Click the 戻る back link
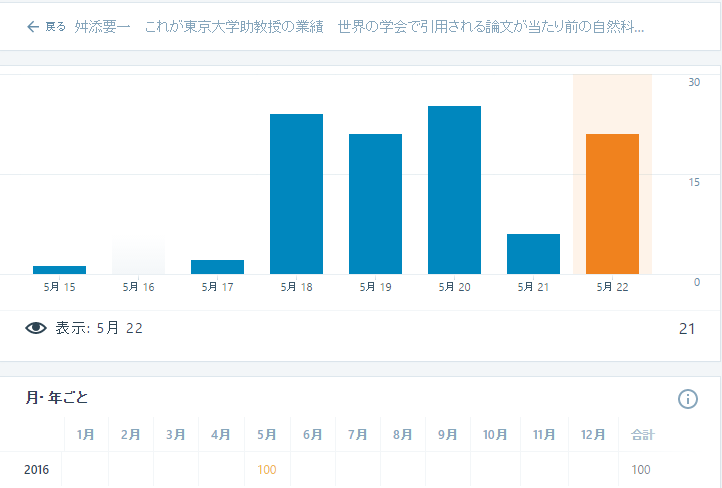The height and width of the screenshot is (488, 722). pos(56,27)
